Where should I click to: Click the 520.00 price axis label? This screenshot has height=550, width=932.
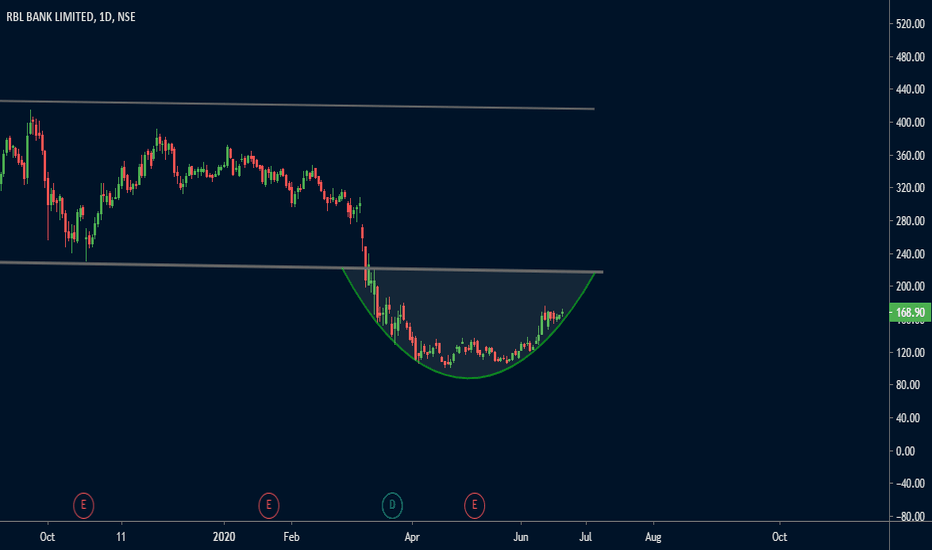[910, 24]
